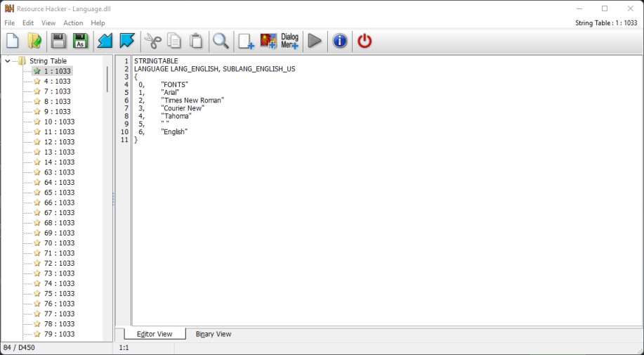Open the View menu
This screenshot has height=355, width=644.
[x=48, y=23]
